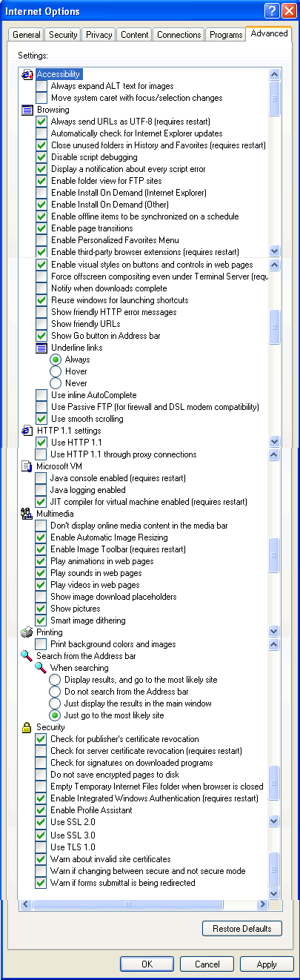Click the horizontal scrollbar right arrow
The width and height of the screenshot is (300, 980).
(261, 905)
